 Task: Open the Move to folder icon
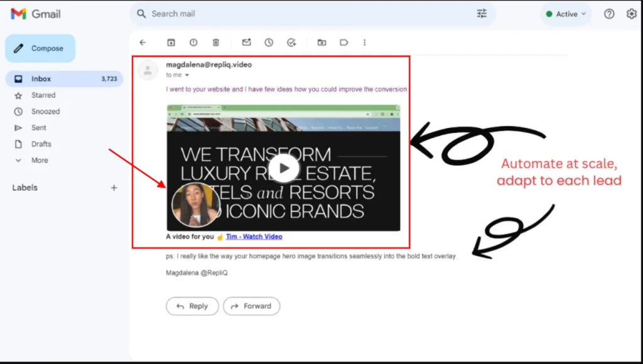321,43
